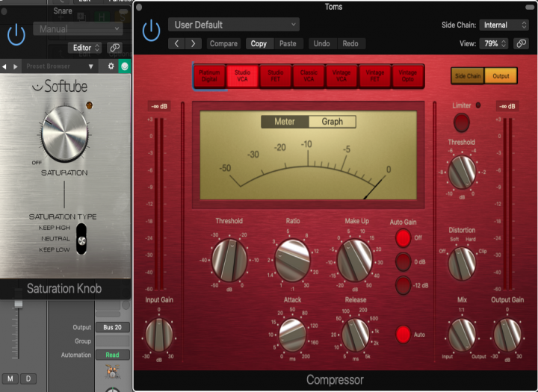Open the Output Bus 20 selector
The height and width of the screenshot is (392, 538).
pyautogui.click(x=113, y=327)
